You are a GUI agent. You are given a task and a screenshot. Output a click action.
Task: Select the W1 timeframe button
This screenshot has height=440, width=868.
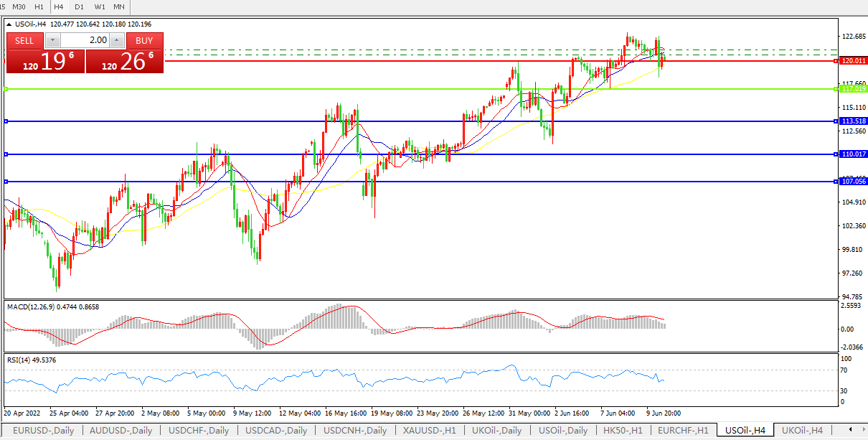pos(100,6)
